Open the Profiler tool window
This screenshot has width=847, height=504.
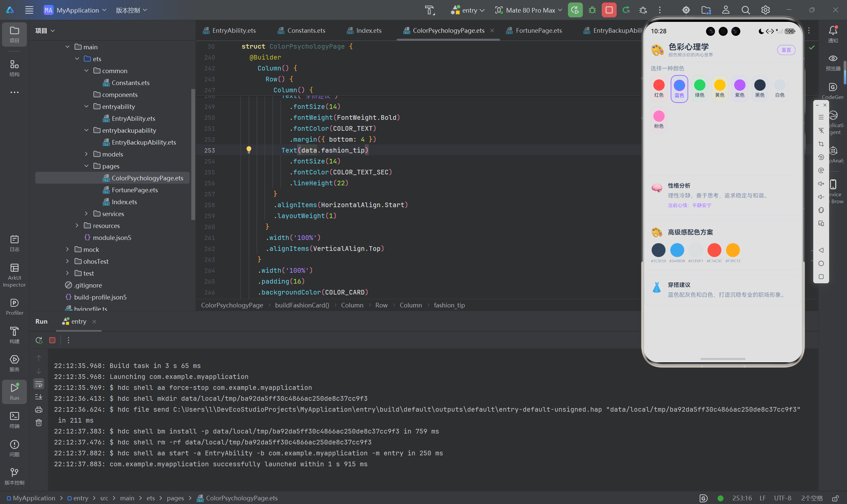coord(14,307)
